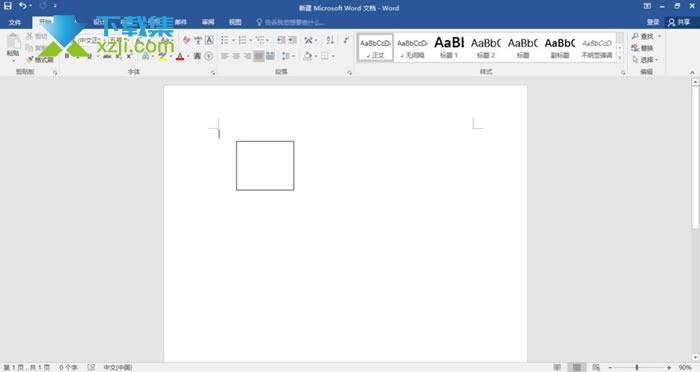Toggle subscript formatting

point(118,56)
